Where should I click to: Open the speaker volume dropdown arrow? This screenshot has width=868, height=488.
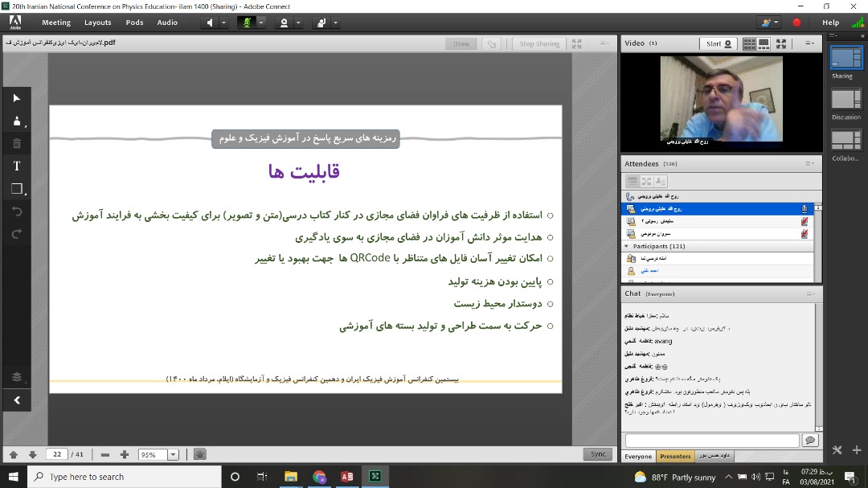pos(223,23)
